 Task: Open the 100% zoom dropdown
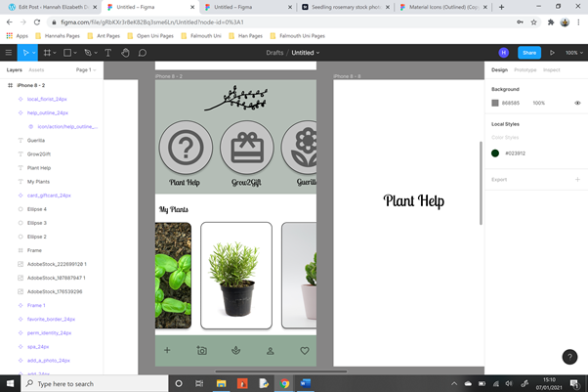point(573,53)
